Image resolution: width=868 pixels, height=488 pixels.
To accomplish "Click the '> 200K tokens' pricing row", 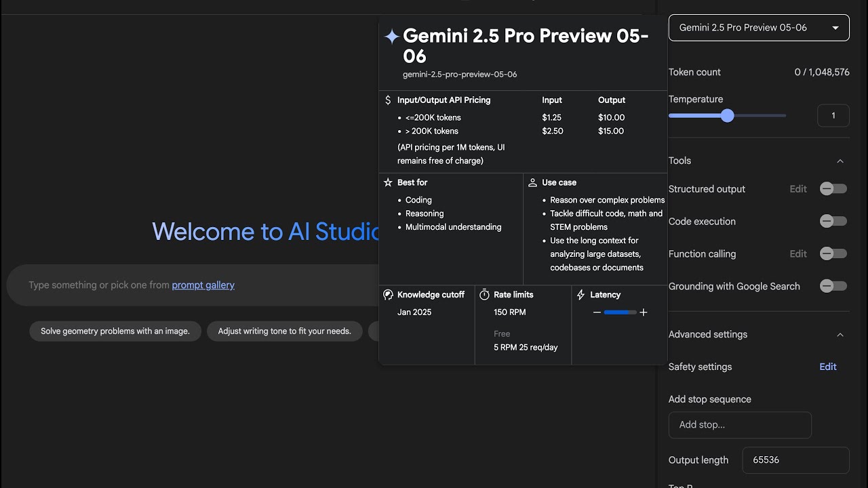I will pyautogui.click(x=432, y=131).
